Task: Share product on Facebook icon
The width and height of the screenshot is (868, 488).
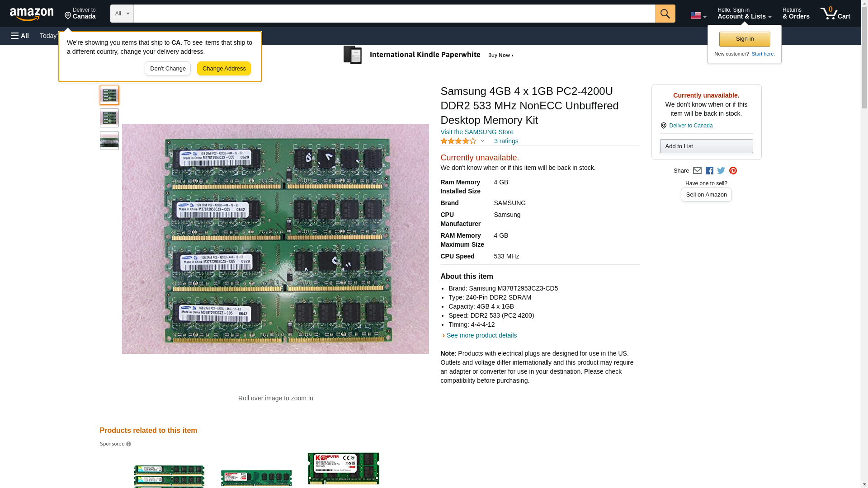Action: click(x=709, y=171)
